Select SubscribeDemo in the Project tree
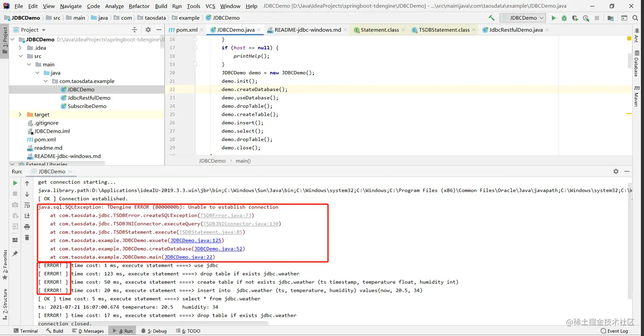 [87, 106]
